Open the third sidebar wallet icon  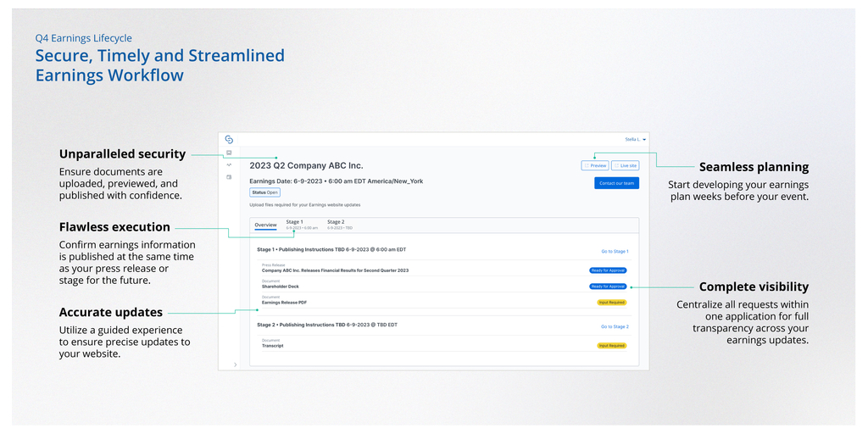(229, 177)
